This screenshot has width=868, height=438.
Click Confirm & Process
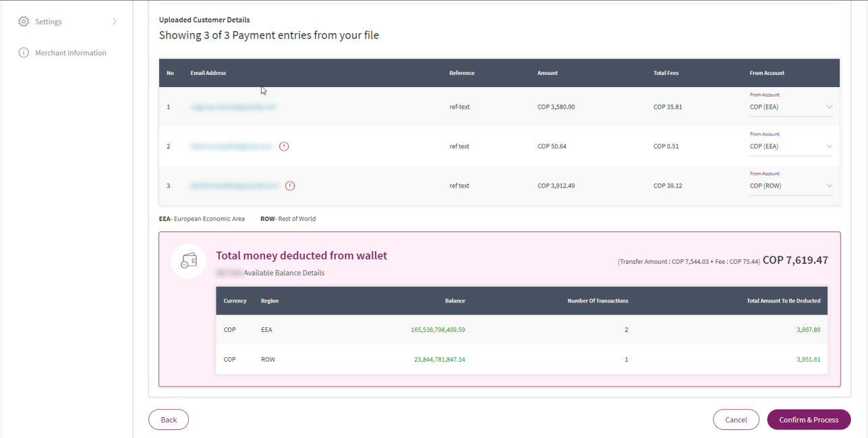click(x=809, y=419)
